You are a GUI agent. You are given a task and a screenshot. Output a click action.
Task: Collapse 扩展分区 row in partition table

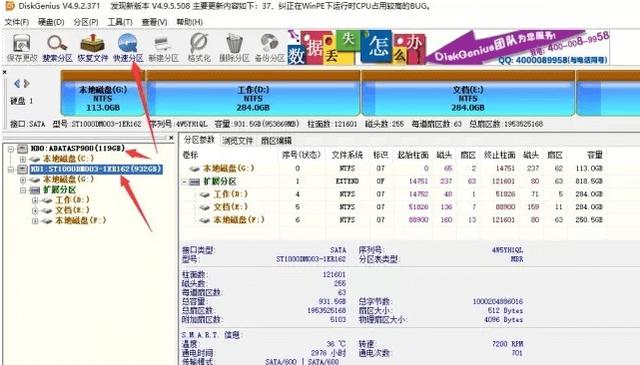[185, 182]
